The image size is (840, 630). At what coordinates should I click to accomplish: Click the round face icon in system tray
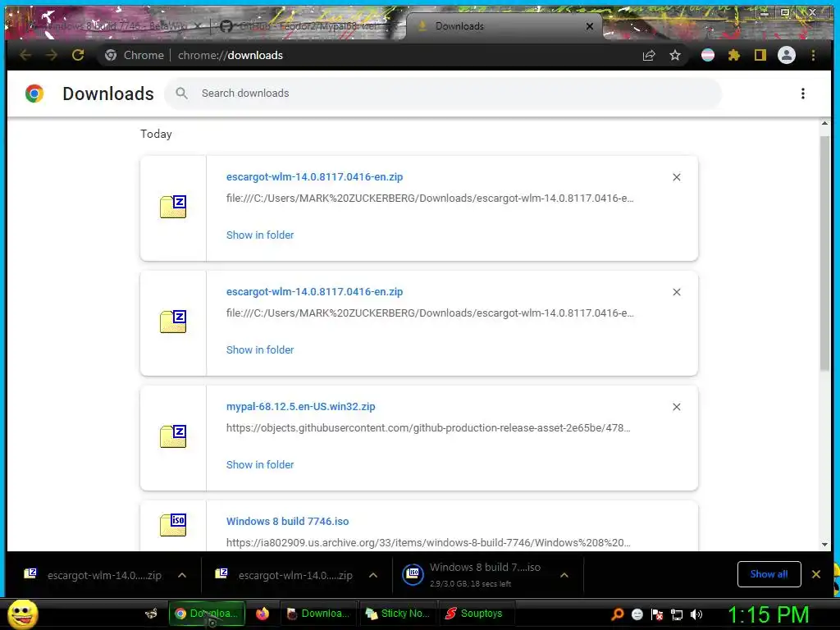637,614
